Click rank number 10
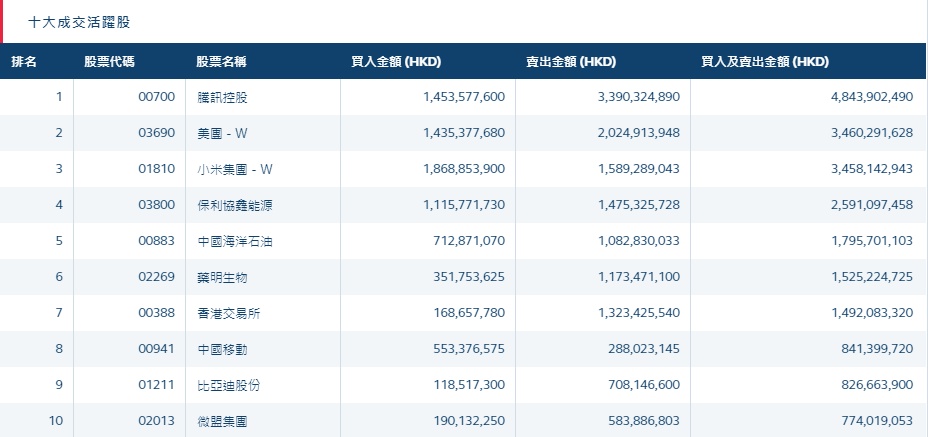Screen dimensions: 928x437 coord(56,421)
